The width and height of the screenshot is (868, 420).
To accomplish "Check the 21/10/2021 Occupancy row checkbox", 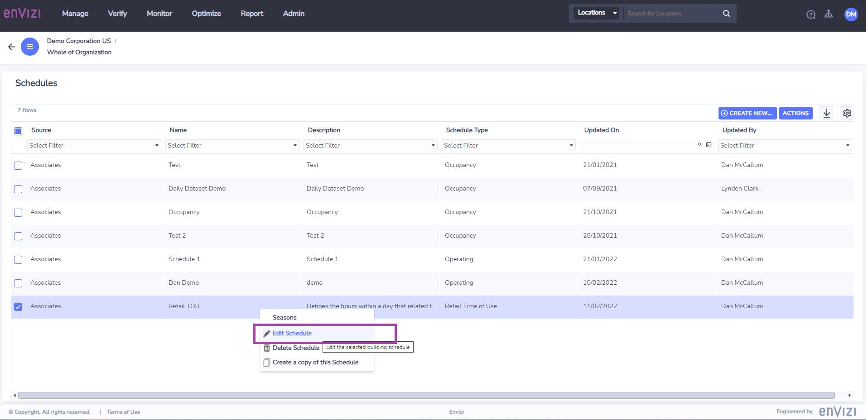I will tap(18, 213).
